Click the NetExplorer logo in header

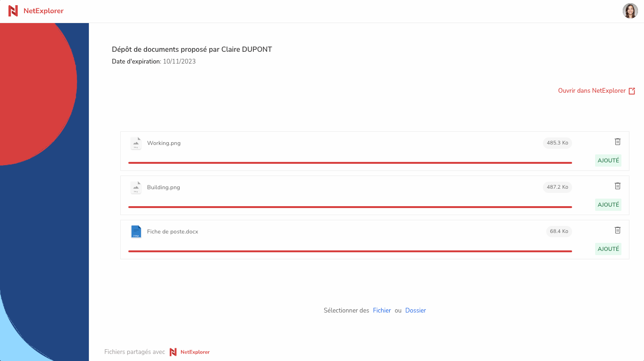36,11
